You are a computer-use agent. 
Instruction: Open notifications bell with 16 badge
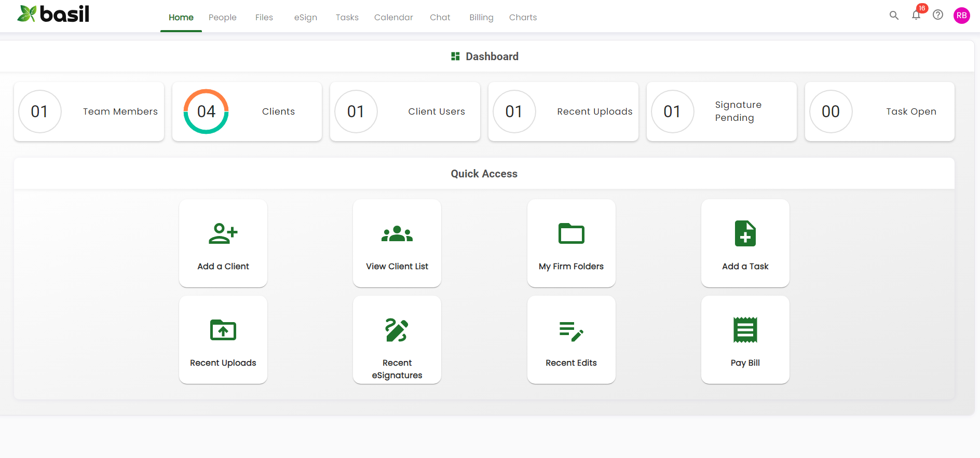pos(916,15)
